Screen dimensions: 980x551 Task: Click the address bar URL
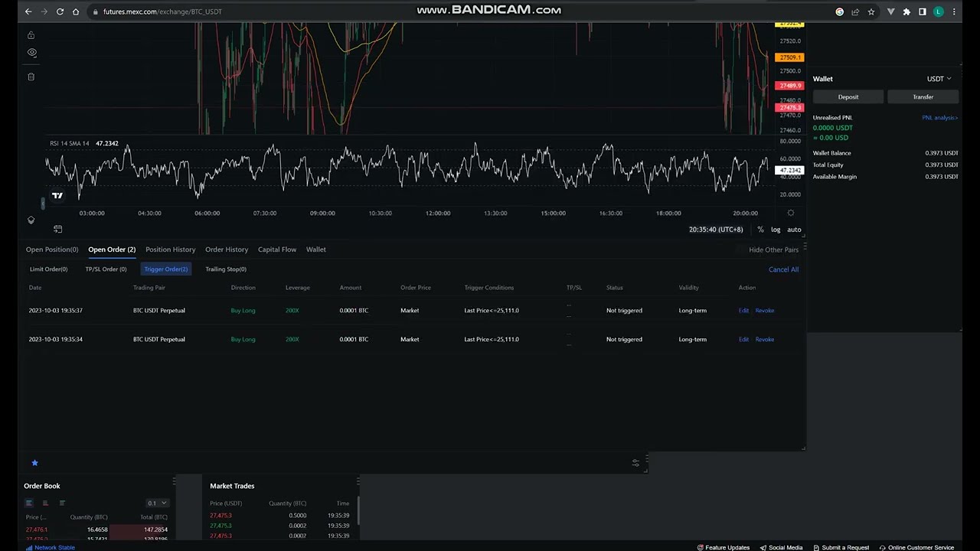(162, 11)
